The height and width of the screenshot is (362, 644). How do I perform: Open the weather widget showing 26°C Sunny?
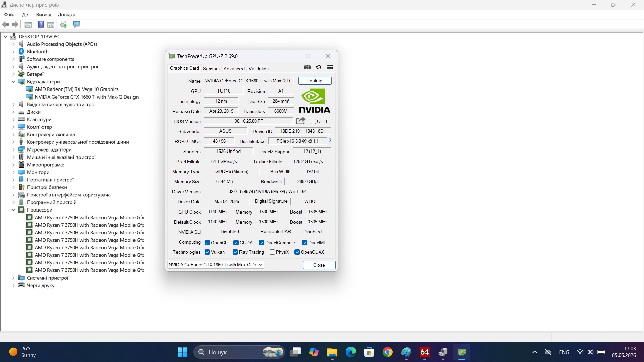click(23, 352)
